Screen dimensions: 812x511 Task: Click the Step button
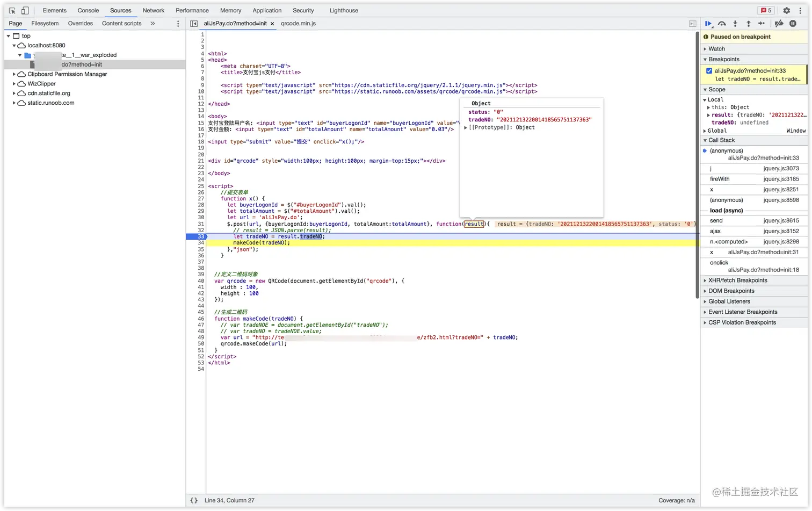762,24
